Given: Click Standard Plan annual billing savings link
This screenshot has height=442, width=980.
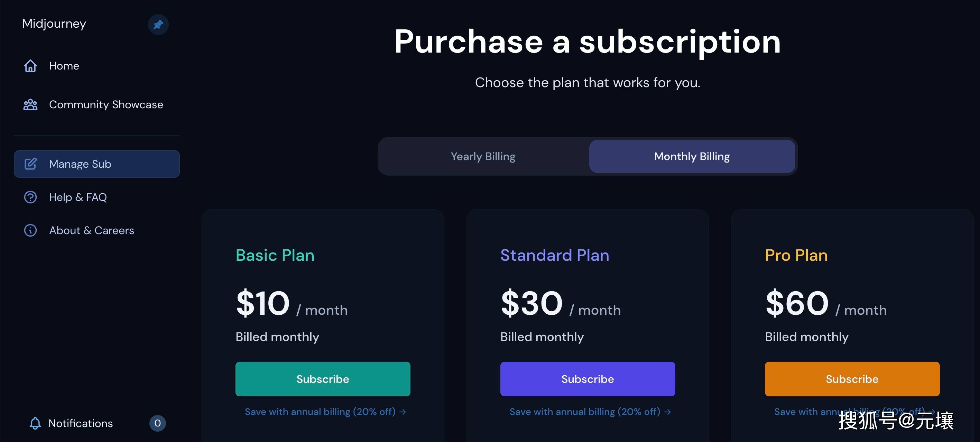Looking at the screenshot, I should (590, 412).
